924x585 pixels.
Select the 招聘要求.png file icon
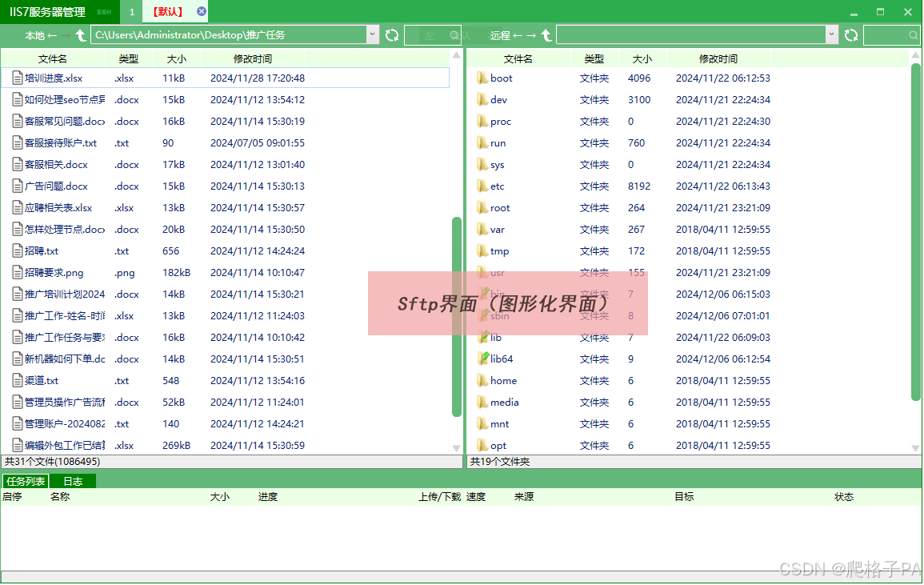point(18,272)
